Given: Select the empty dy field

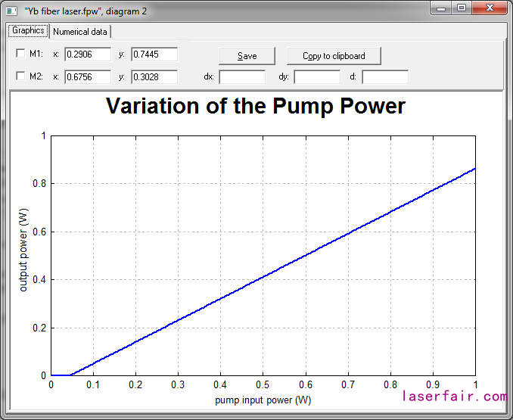Looking at the screenshot, I should [316, 77].
